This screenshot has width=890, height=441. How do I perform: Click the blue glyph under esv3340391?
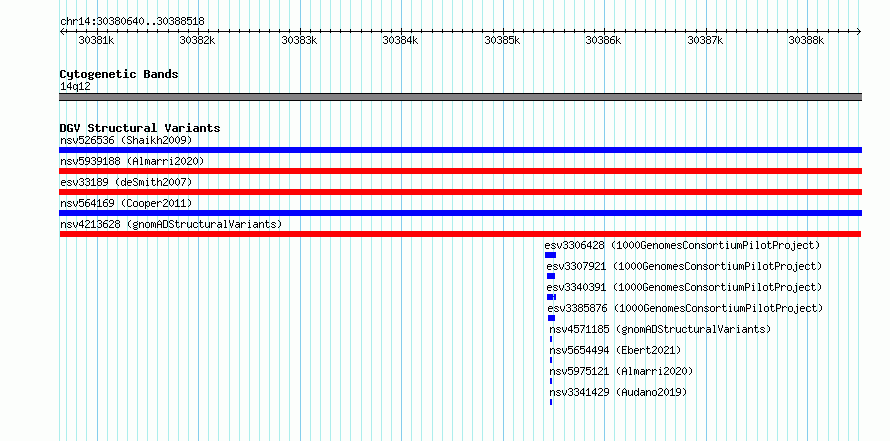point(551,297)
